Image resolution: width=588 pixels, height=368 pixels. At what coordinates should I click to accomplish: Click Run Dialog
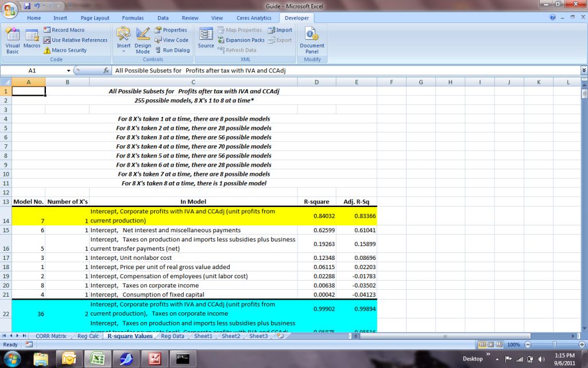pos(172,50)
